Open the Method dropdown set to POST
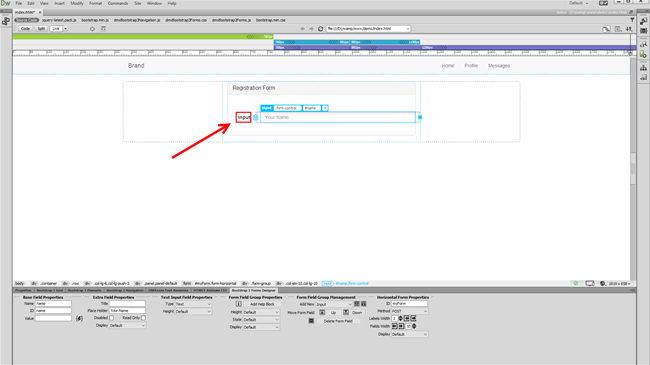Screen dimensions: 650x365 click(x=410, y=311)
